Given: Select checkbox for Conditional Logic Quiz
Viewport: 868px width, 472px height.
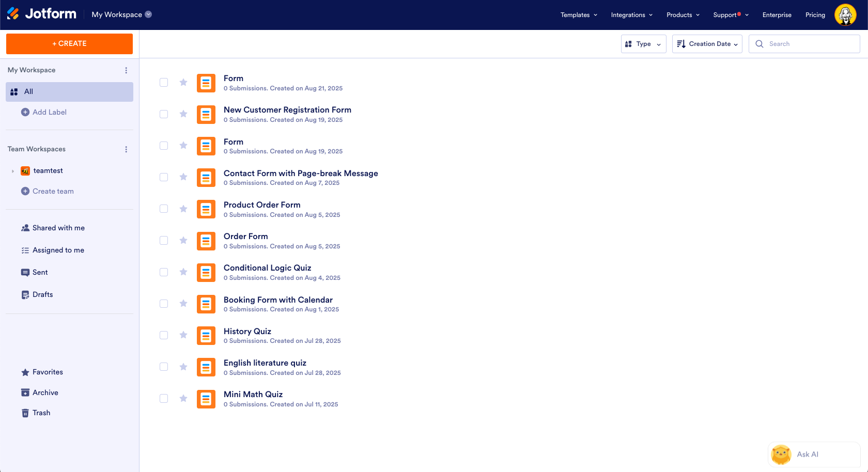Looking at the screenshot, I should [164, 272].
